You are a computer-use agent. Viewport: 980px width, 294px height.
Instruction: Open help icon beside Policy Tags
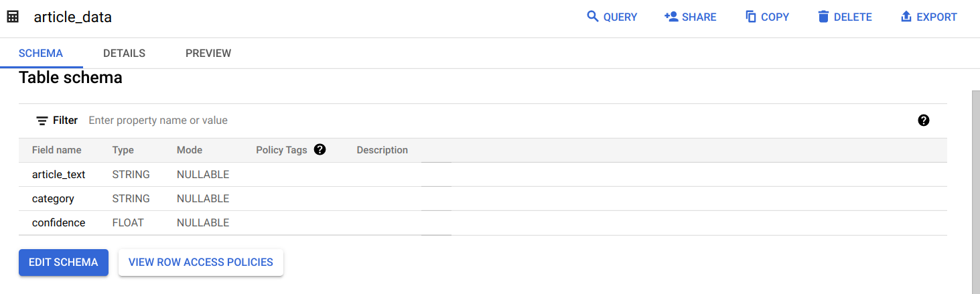point(320,150)
